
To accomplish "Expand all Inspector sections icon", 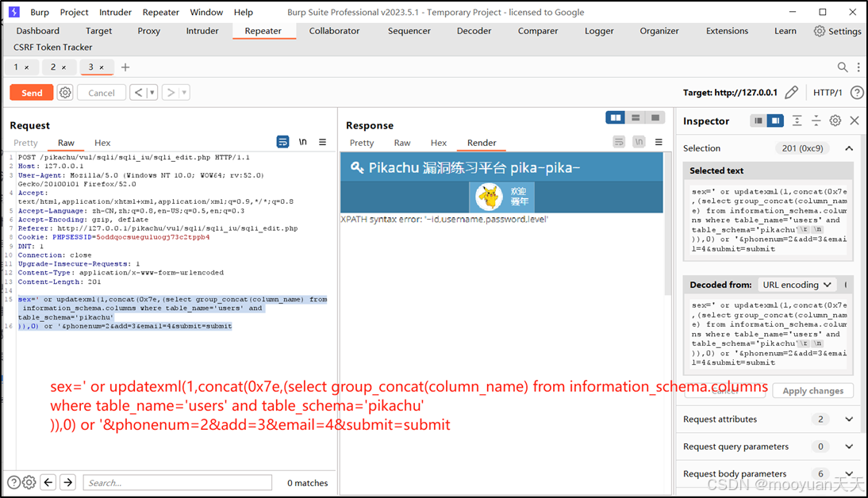I will point(797,121).
